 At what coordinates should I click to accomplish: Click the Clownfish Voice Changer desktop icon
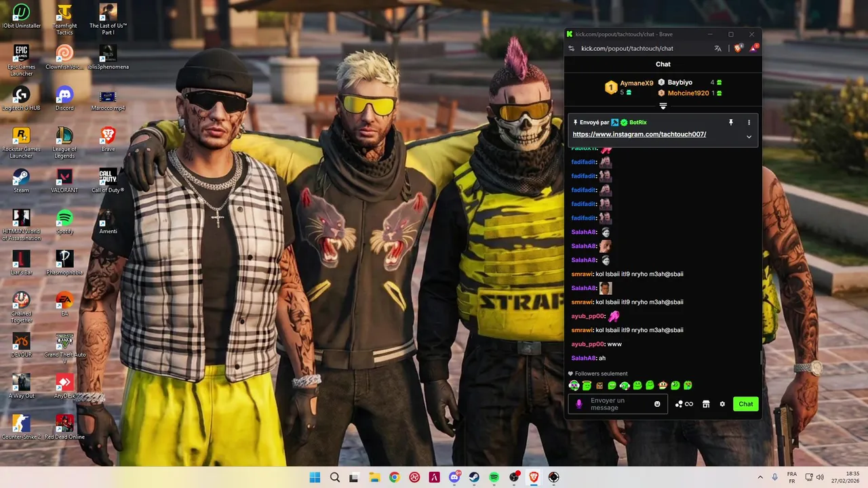point(64,57)
